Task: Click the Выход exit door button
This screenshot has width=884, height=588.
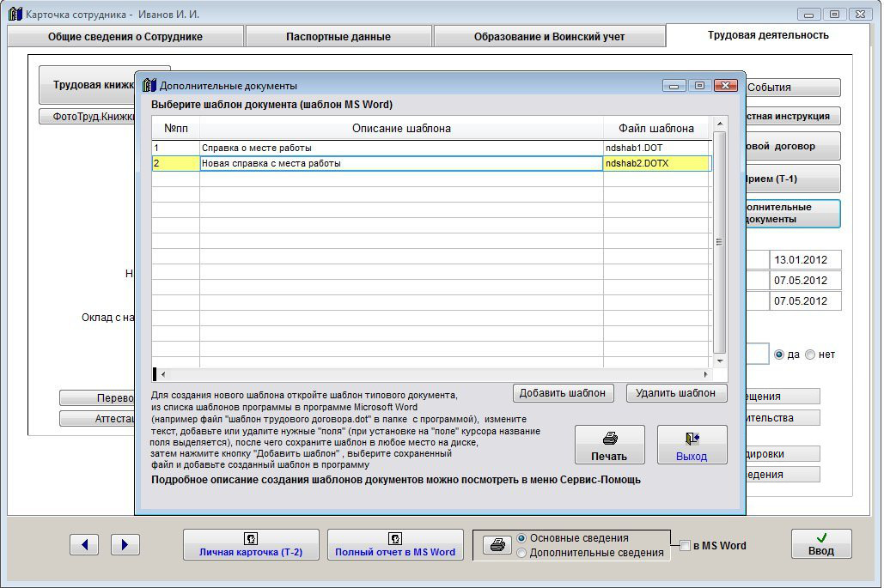Action: point(692,446)
